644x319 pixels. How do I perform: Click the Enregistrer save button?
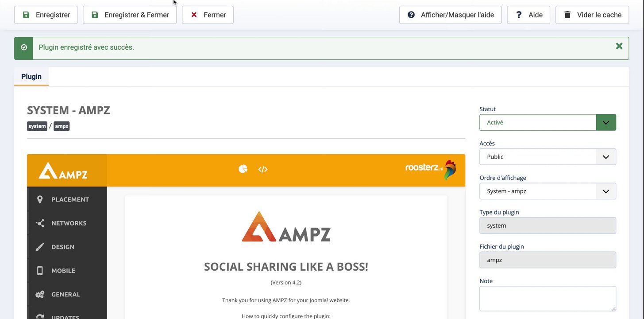tap(46, 15)
